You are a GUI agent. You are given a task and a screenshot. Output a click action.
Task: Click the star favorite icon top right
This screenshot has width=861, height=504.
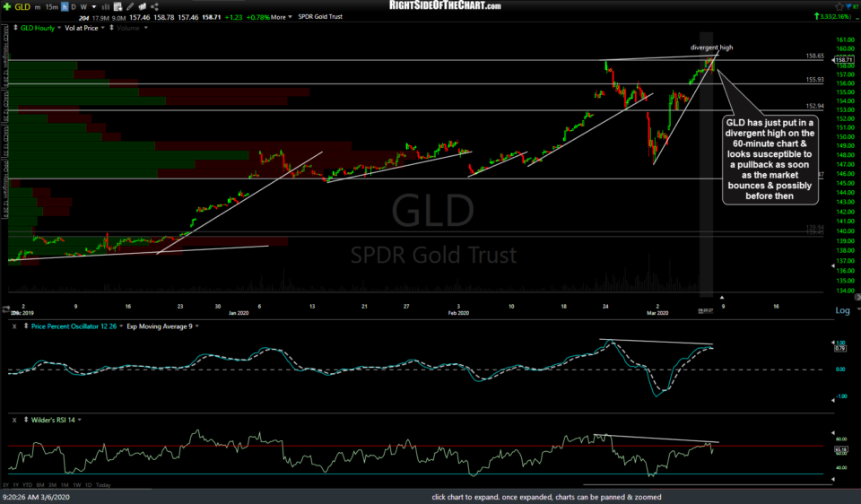coord(839,6)
